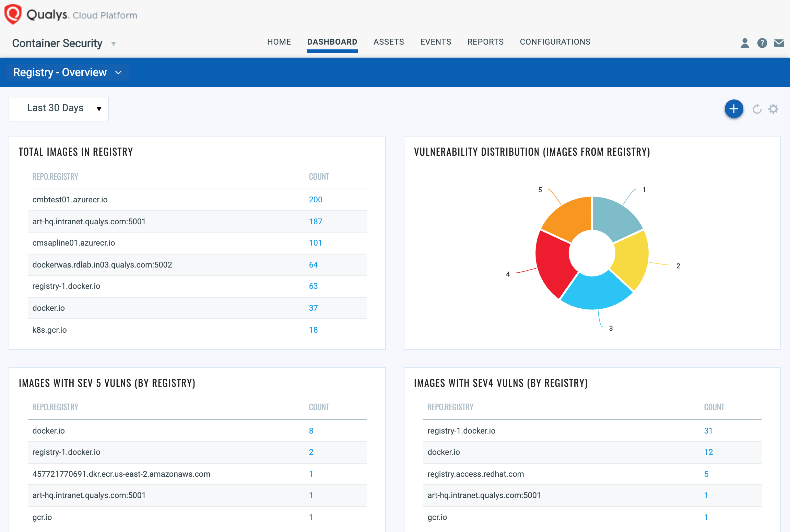Go to the Assets tab
This screenshot has height=532, width=790.
(x=389, y=42)
